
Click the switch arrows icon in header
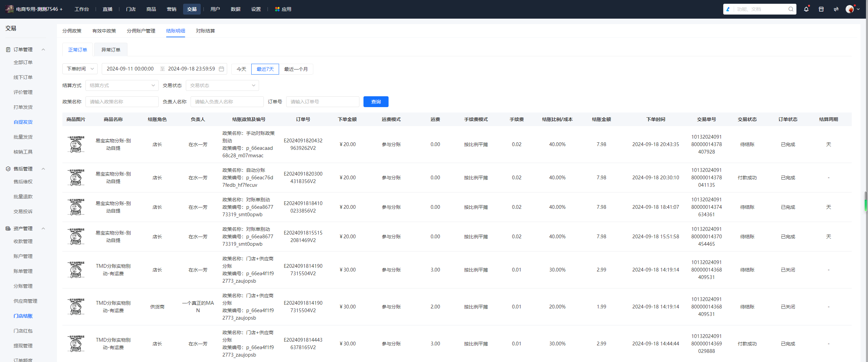(x=836, y=9)
